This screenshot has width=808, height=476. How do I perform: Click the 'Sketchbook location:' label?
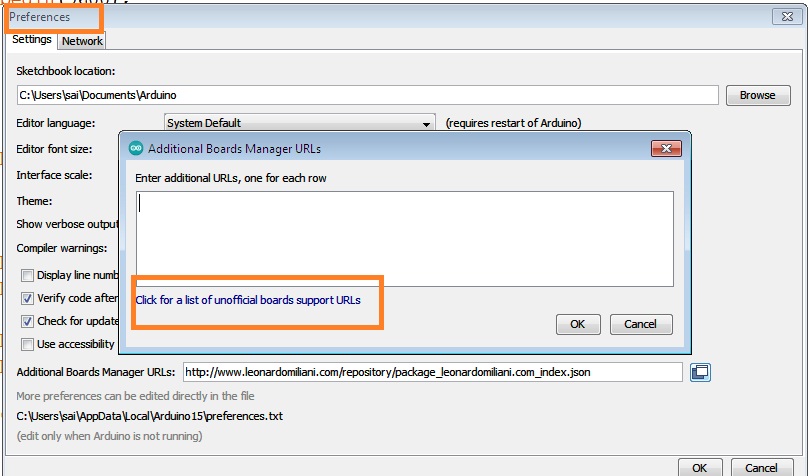[65, 71]
